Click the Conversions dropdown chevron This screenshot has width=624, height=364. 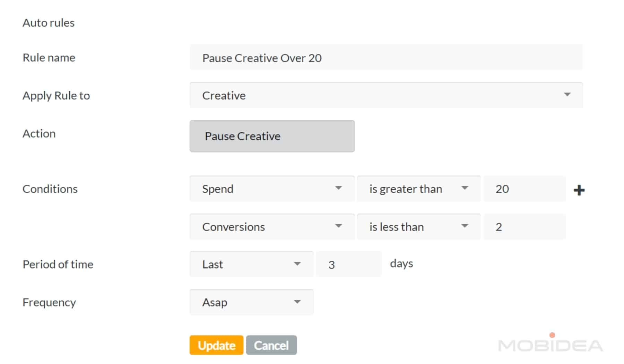339,226
